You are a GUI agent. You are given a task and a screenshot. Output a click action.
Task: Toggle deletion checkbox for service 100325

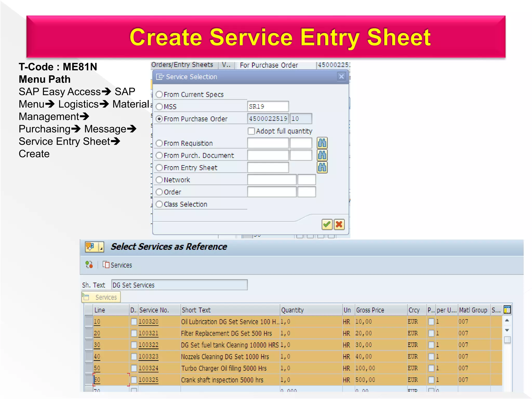click(x=134, y=380)
